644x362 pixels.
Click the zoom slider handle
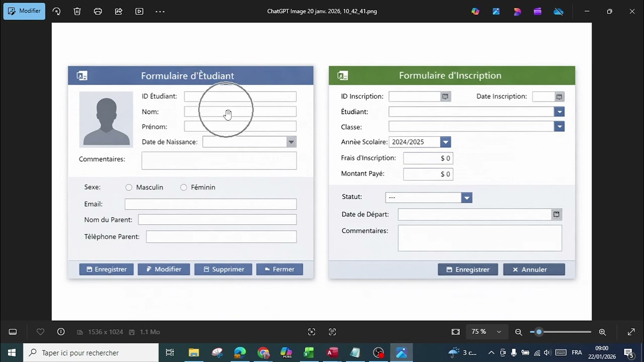tap(539, 332)
